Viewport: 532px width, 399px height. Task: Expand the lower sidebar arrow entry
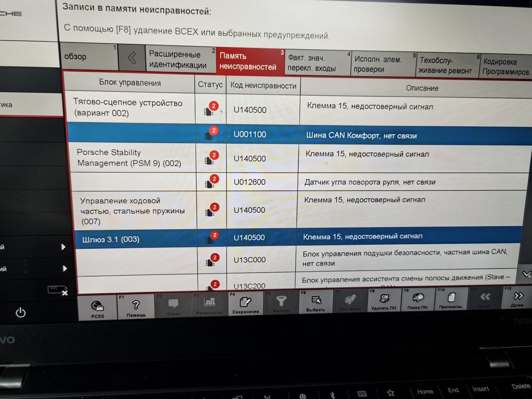click(x=65, y=268)
